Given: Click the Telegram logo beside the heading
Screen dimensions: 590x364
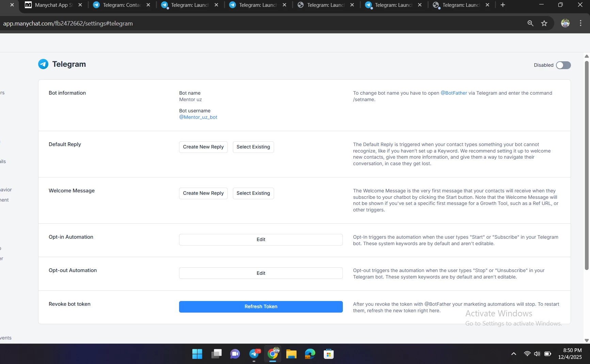Looking at the screenshot, I should pos(43,64).
